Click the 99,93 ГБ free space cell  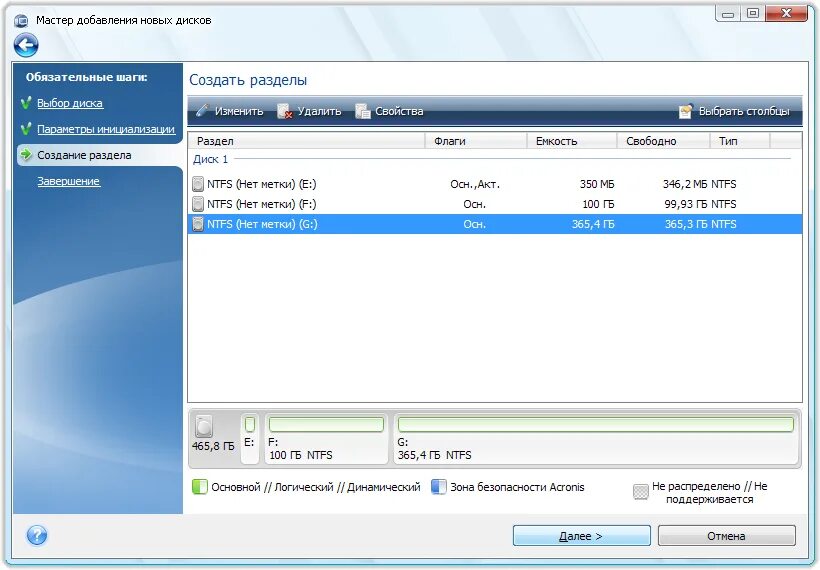tap(686, 204)
